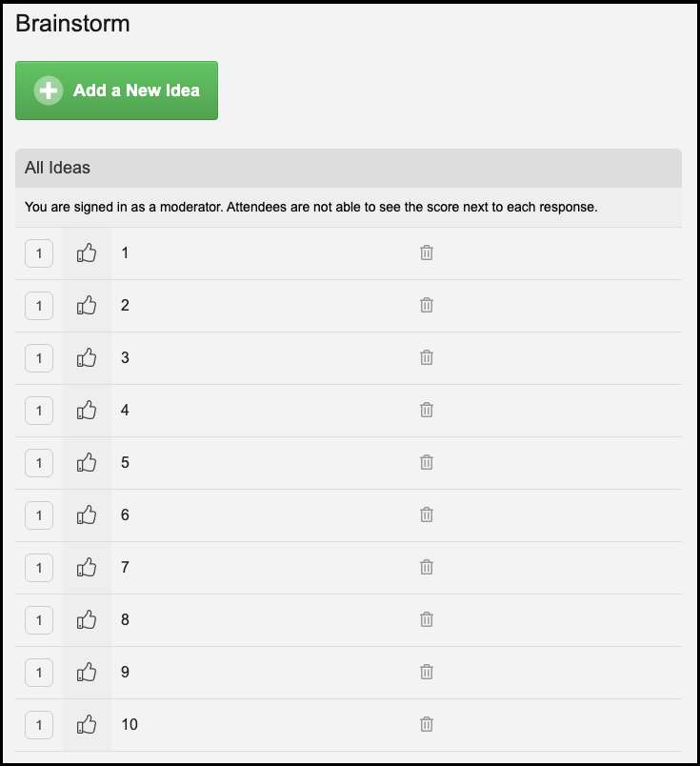Select the idea text labeled 8
Viewport: 700px width, 766px height.
pyautogui.click(x=125, y=619)
